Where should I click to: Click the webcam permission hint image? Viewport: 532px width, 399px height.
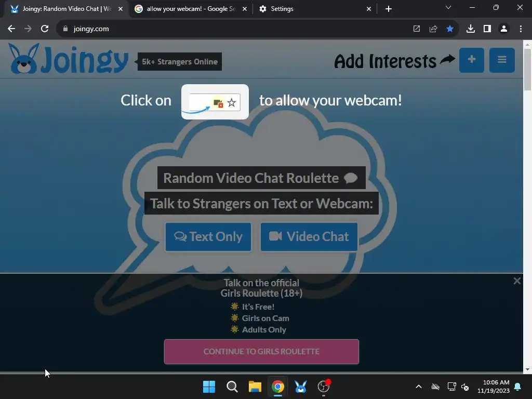pos(215,102)
